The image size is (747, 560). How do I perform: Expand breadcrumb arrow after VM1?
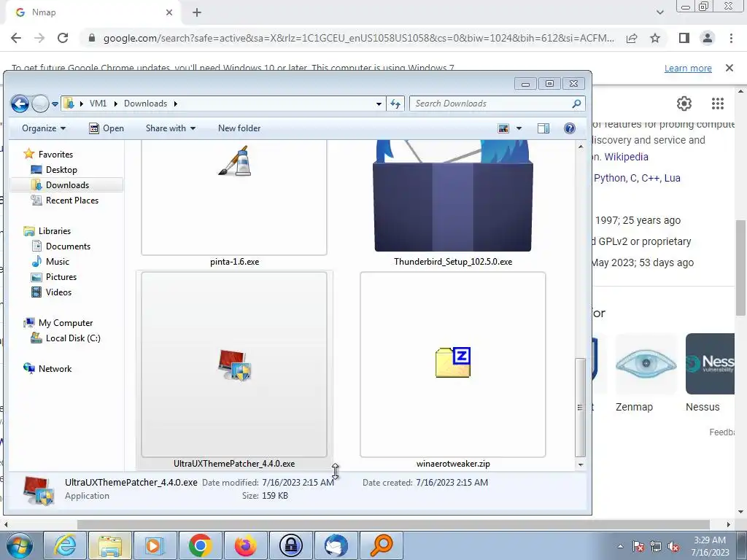[x=115, y=104]
